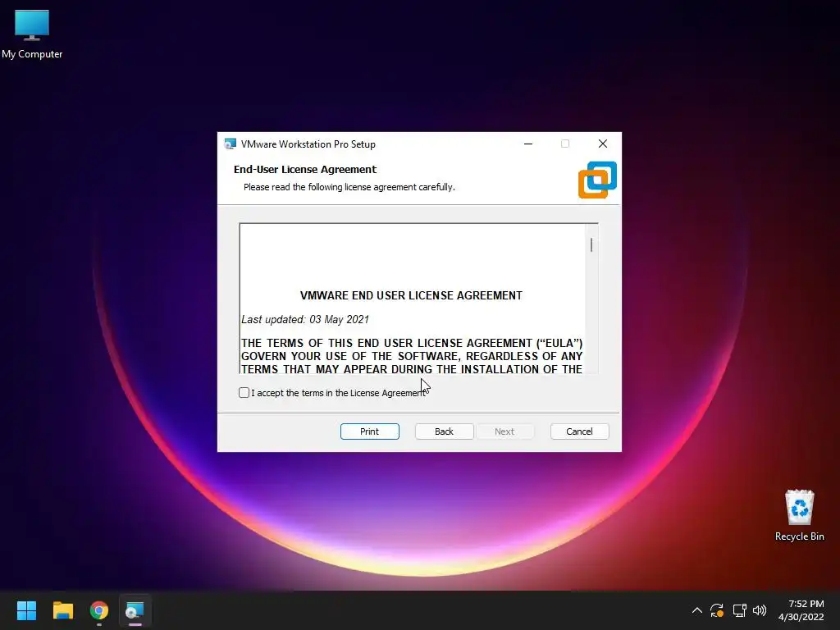Open the Windows Start menu

tap(26, 610)
